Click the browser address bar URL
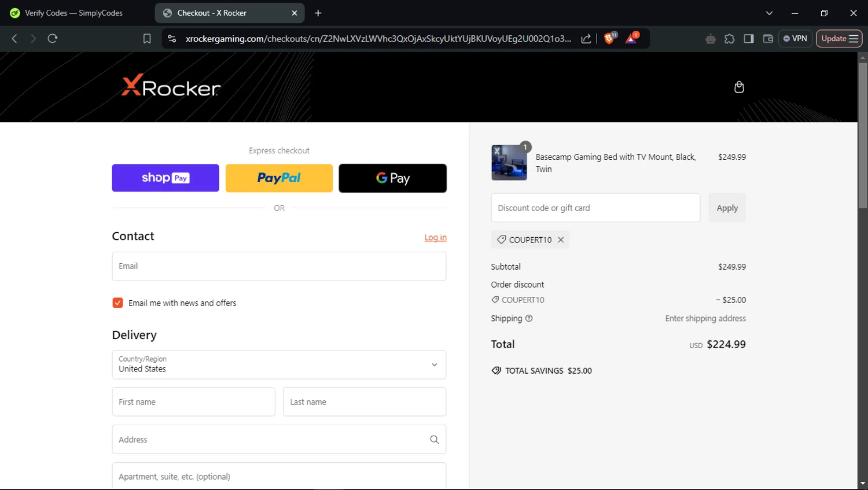Viewport: 868px width, 490px height. tap(378, 39)
